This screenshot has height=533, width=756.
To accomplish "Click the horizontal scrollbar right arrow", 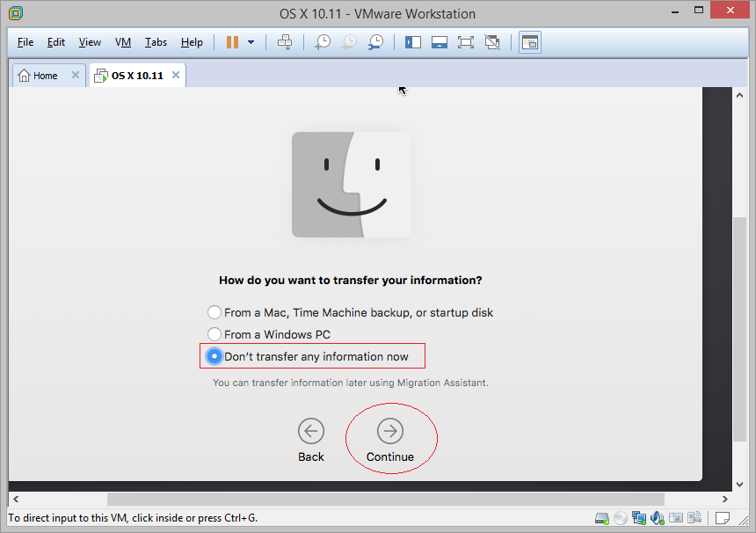I will [724, 500].
